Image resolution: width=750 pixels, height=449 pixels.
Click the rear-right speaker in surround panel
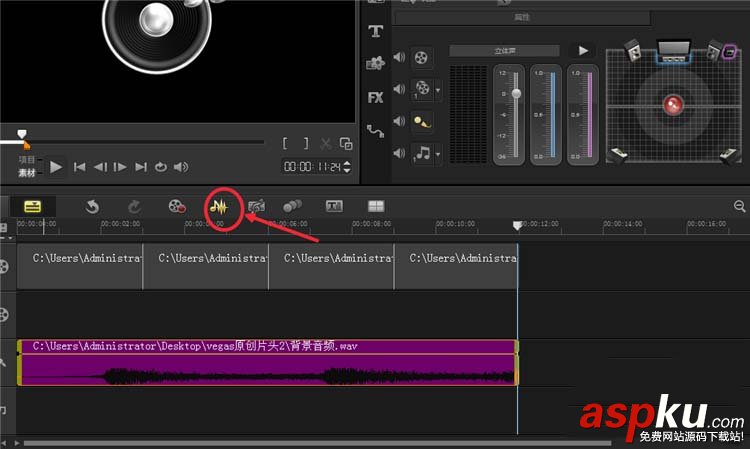729,155
